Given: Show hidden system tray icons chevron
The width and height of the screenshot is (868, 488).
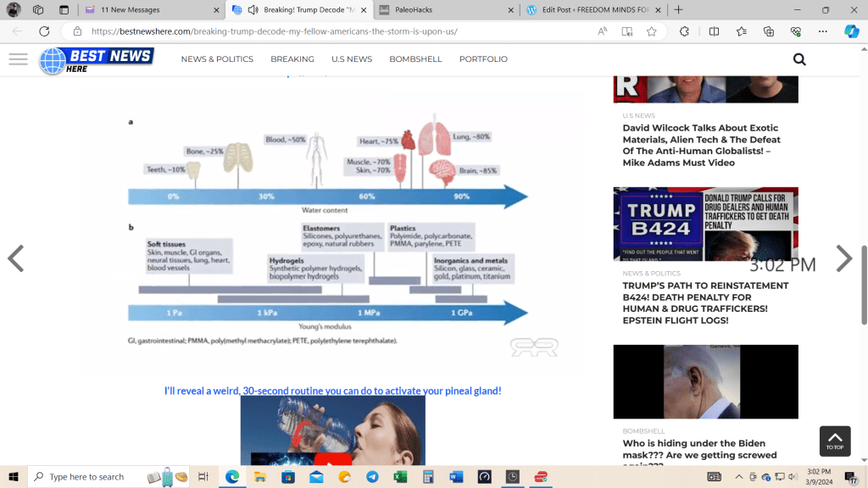Looking at the screenshot, I should [739, 477].
